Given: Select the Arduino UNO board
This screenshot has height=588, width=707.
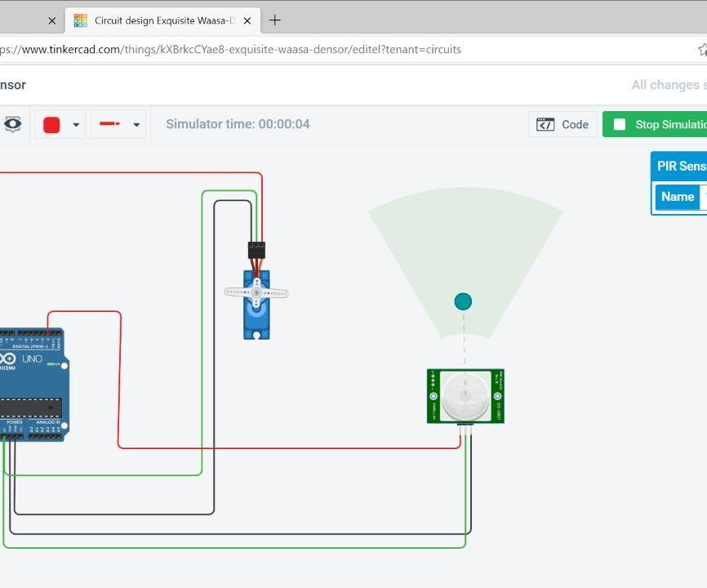Looking at the screenshot, I should (x=33, y=384).
